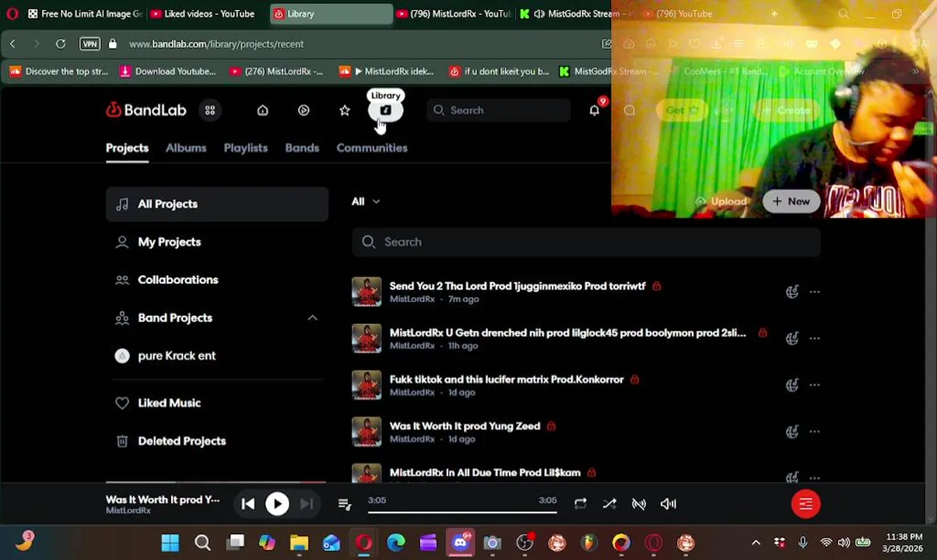Open the All filter dropdown
The image size is (937, 560).
coord(365,201)
